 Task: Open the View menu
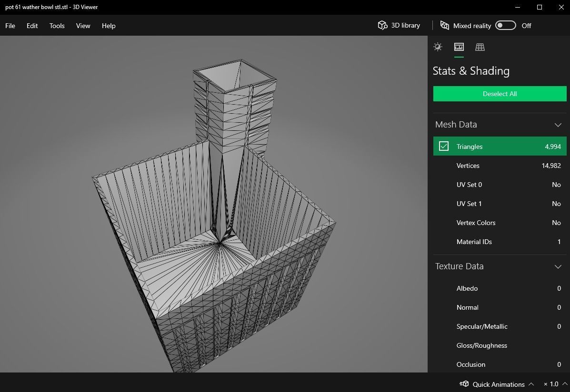(x=83, y=25)
